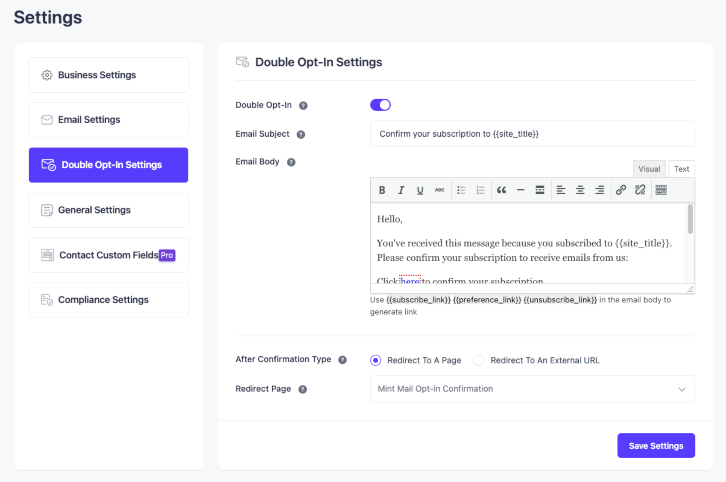Click help icon beside Email Subject
The width and height of the screenshot is (726, 482).
(301, 134)
